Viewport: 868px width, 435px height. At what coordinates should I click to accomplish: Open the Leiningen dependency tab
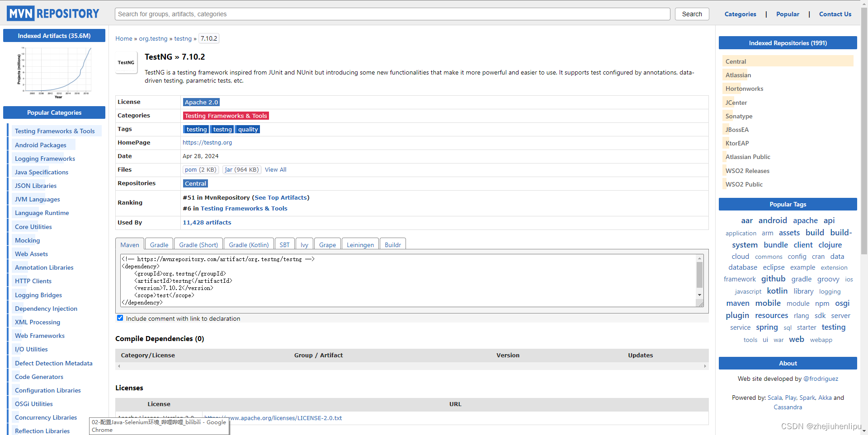coord(360,244)
